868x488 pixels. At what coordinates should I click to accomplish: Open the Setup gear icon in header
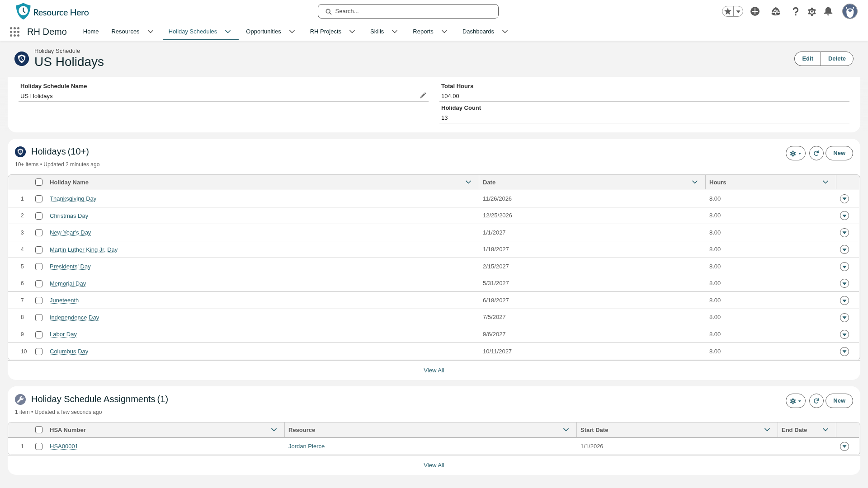(x=812, y=12)
